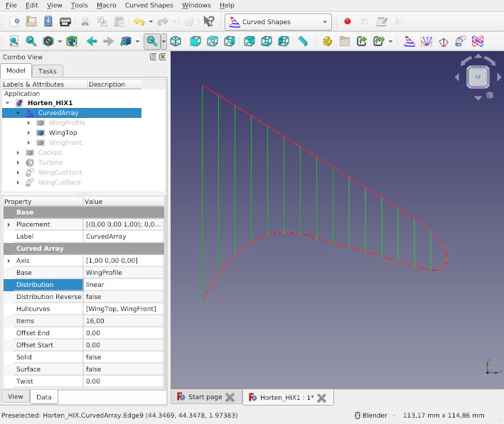Click the Blender navigation style indicator
This screenshot has width=504, height=424.
click(x=371, y=415)
